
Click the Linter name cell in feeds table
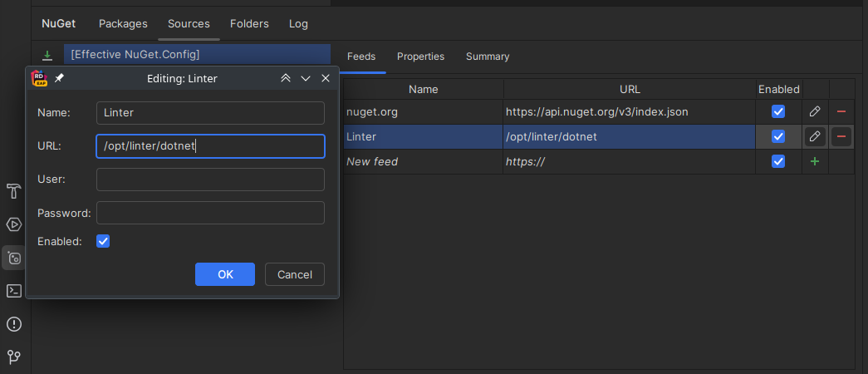[424, 136]
